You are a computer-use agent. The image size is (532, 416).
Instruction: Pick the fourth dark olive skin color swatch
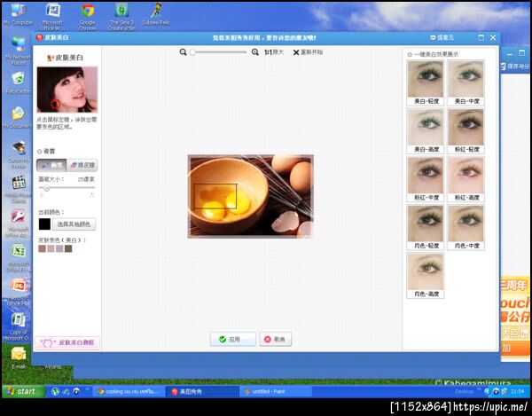pyautogui.click(x=68, y=248)
